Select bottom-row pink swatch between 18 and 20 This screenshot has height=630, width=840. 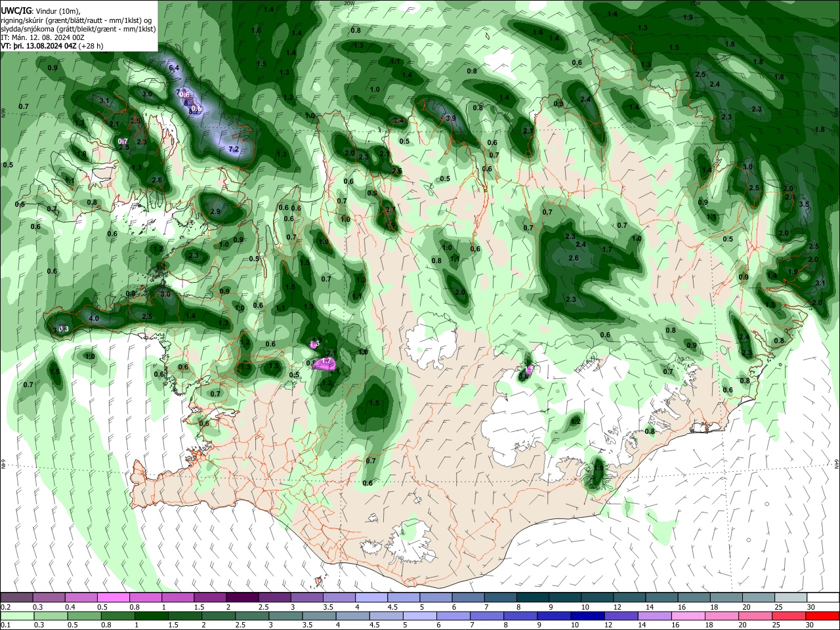pos(721,616)
